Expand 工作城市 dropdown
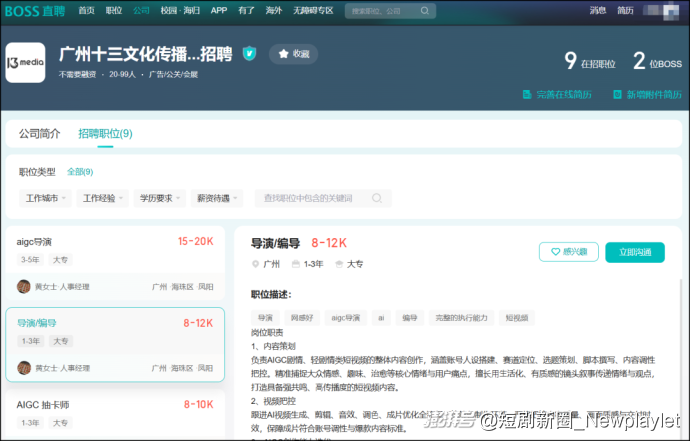 (45, 198)
